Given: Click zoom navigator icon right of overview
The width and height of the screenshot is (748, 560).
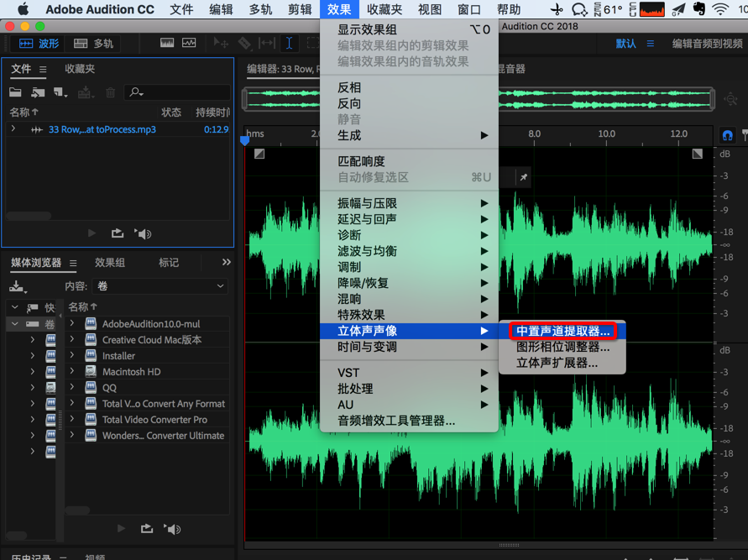Looking at the screenshot, I should (x=730, y=99).
